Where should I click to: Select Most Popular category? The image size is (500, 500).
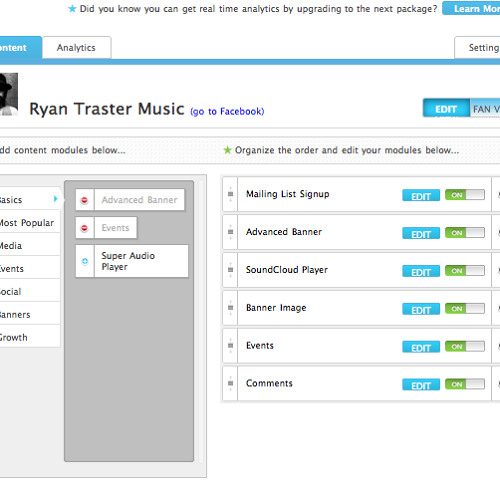click(30, 223)
